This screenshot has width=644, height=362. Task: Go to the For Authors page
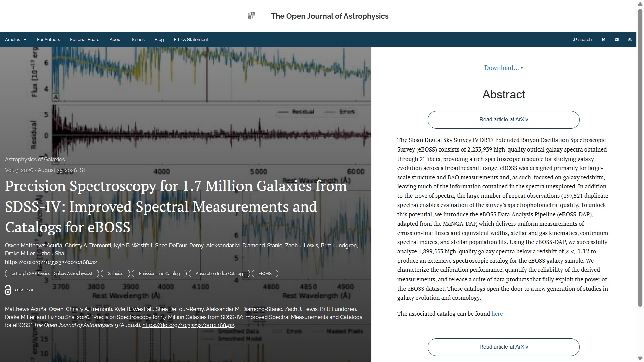(x=48, y=39)
